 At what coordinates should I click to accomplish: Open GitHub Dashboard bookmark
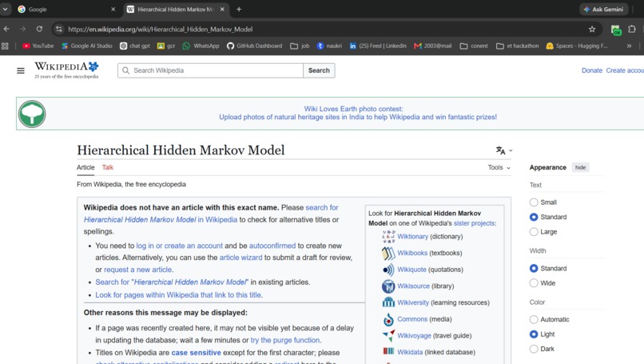[x=255, y=46]
